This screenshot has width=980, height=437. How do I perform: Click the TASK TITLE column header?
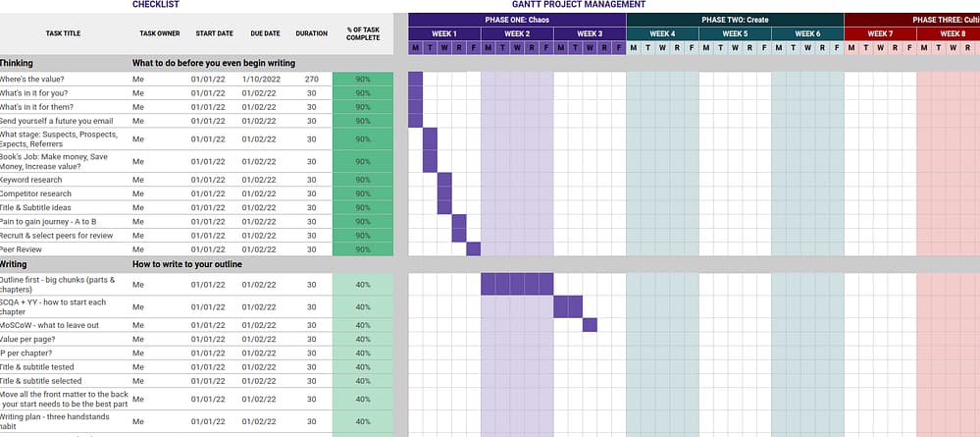click(63, 33)
